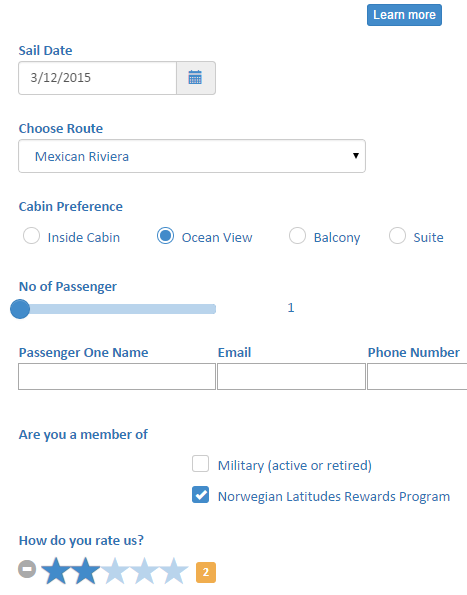Open the Sail Date calendar picker icon
Viewport: 467px width, 595px height.
[x=196, y=78]
